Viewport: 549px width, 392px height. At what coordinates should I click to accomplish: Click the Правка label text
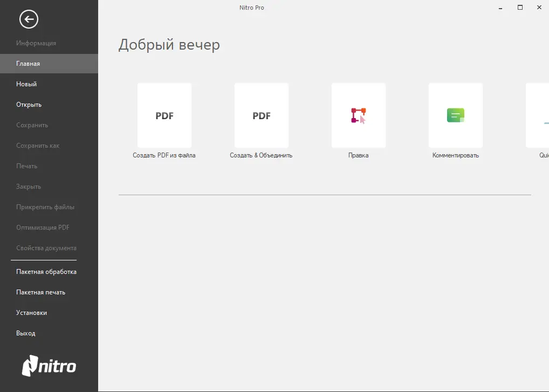coord(358,155)
